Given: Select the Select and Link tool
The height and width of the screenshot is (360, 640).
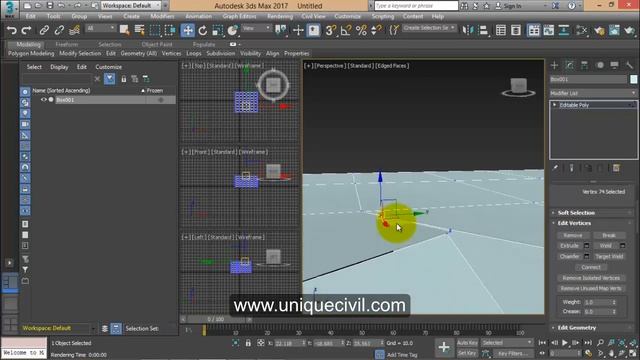Looking at the screenshot, I should [x=44, y=30].
